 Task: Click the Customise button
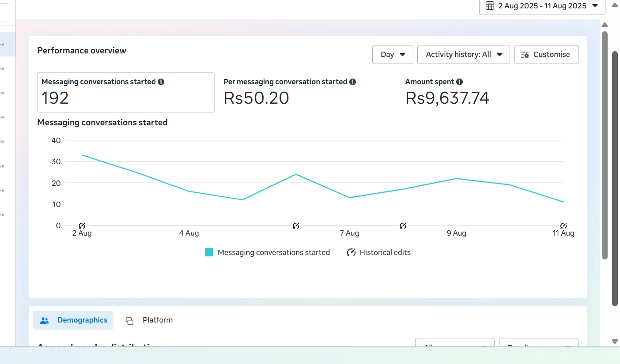pyautogui.click(x=546, y=55)
